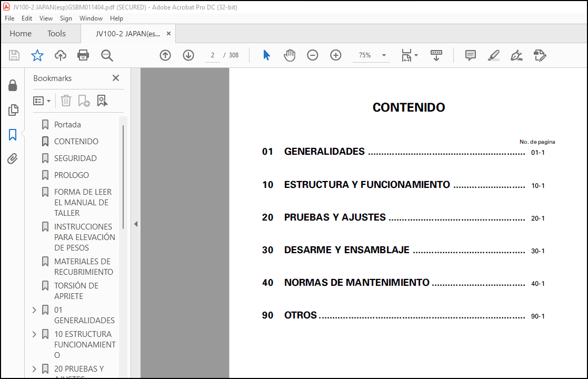Click the Save file icon
The image size is (588, 379).
tap(14, 55)
